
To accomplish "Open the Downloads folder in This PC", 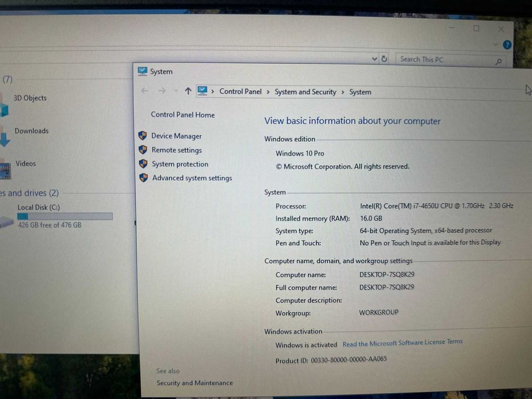I will click(x=31, y=131).
